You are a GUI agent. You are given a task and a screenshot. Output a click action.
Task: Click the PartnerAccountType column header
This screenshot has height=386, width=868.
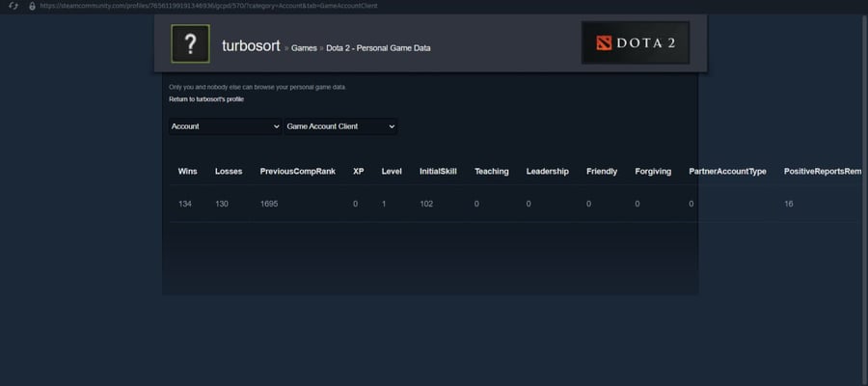coord(727,172)
